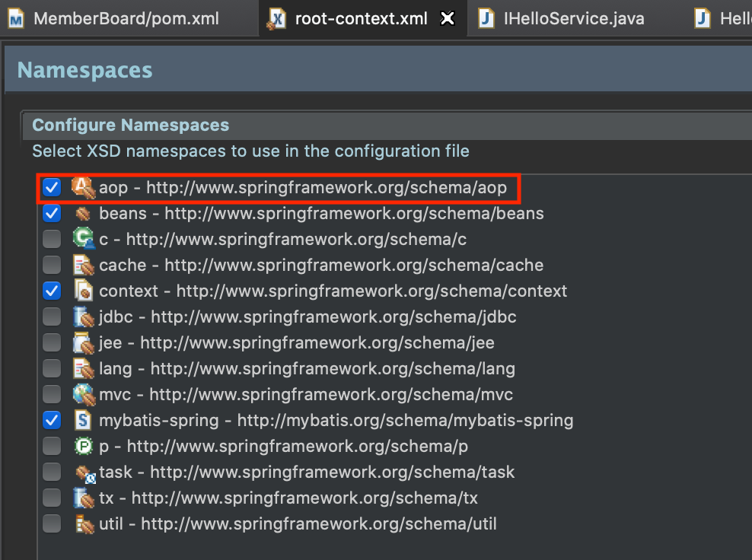Select the cache schema row text

[x=321, y=265]
